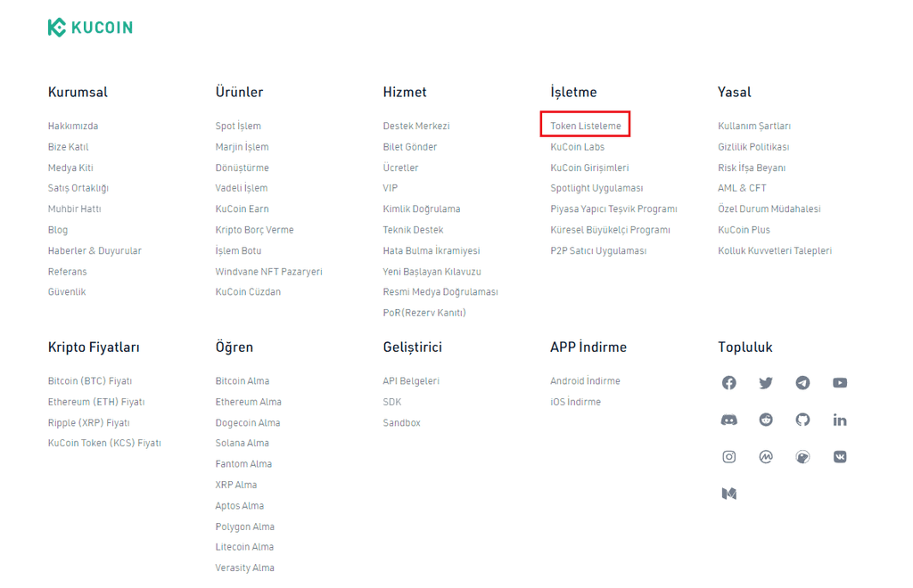913x588 pixels.
Task: Click the CoinMarketCap icon
Action: [x=766, y=456]
